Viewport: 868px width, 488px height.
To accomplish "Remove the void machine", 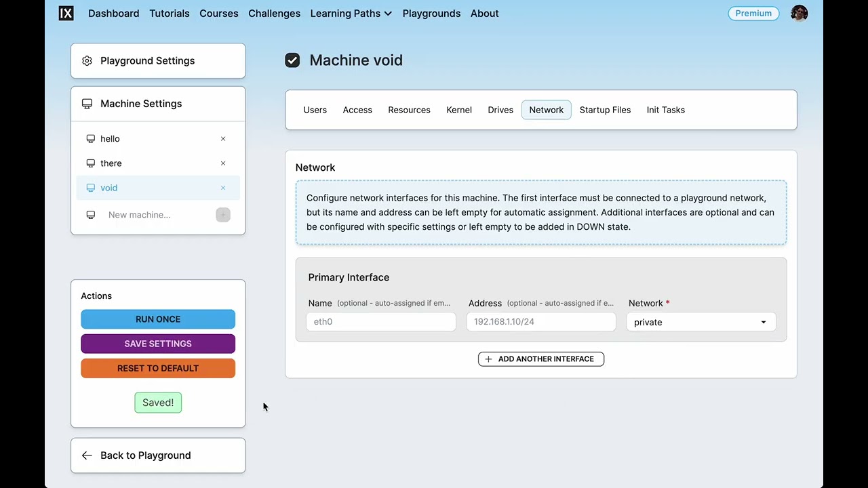I will tap(223, 188).
